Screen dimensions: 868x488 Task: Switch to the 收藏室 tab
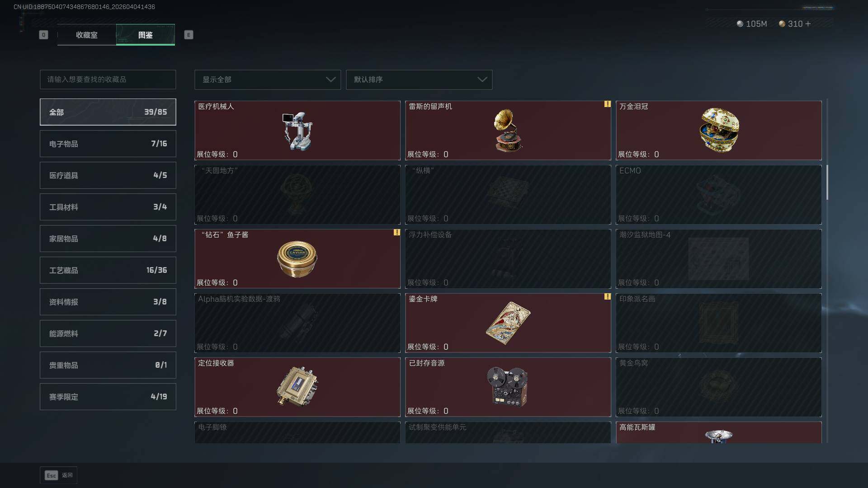(87, 35)
